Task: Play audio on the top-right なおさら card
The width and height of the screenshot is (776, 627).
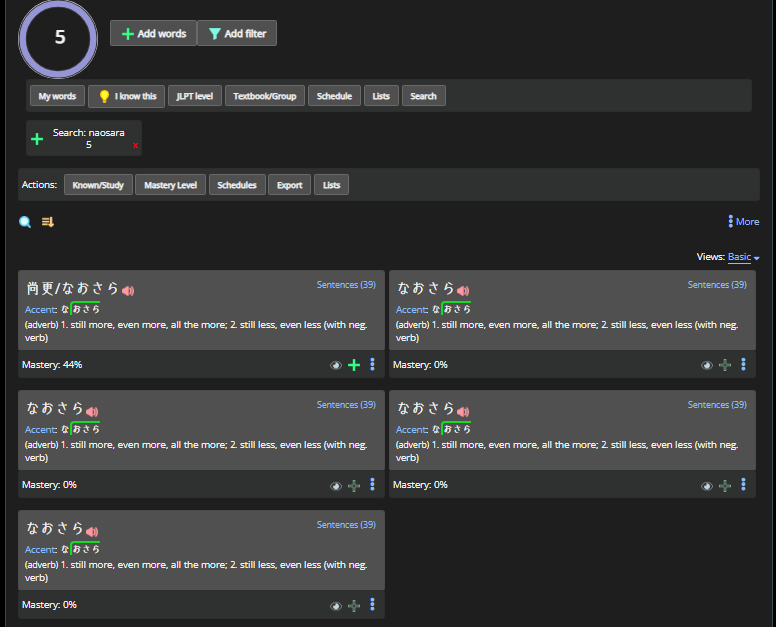Action: [463, 291]
